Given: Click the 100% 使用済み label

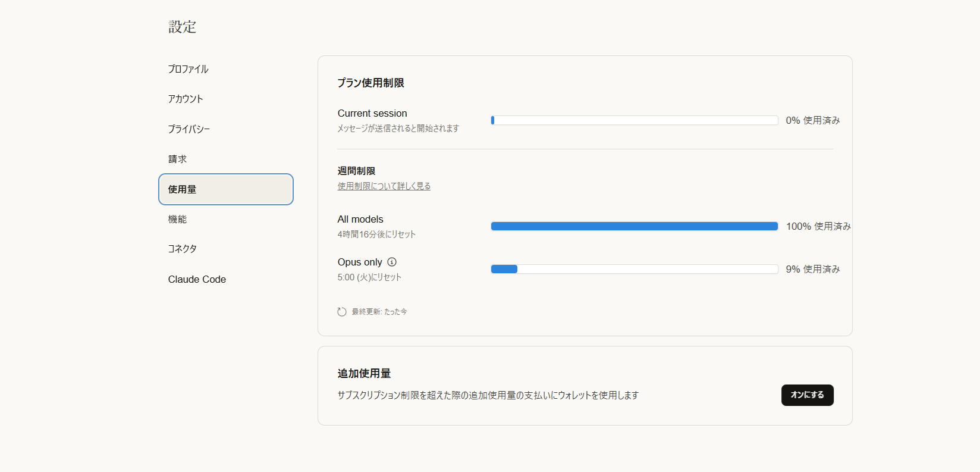Looking at the screenshot, I should pos(818,226).
